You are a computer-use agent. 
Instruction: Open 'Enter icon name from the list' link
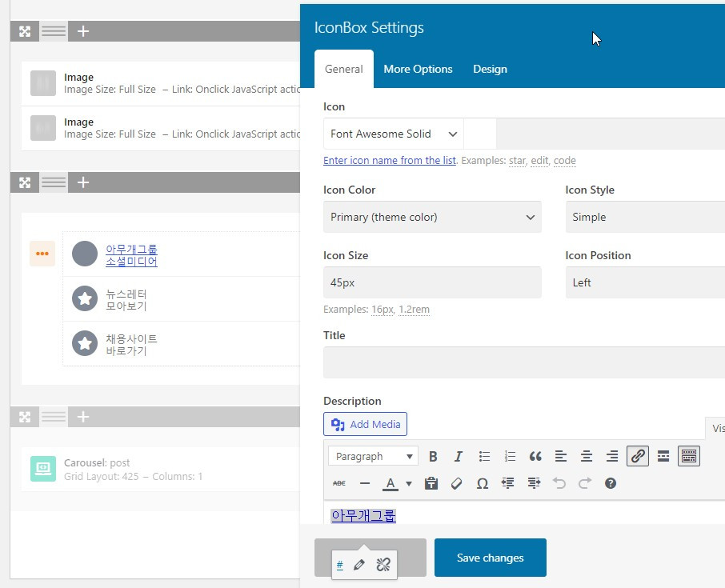pyautogui.click(x=390, y=161)
